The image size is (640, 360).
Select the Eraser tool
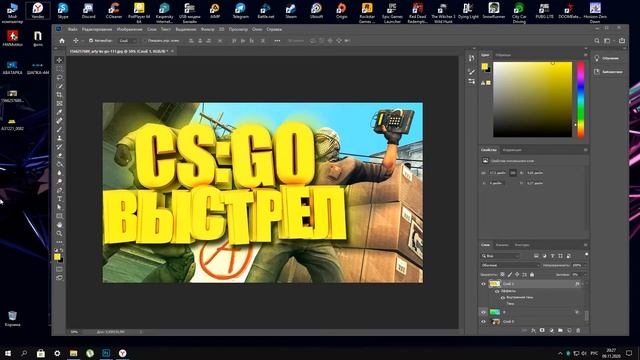pos(59,156)
